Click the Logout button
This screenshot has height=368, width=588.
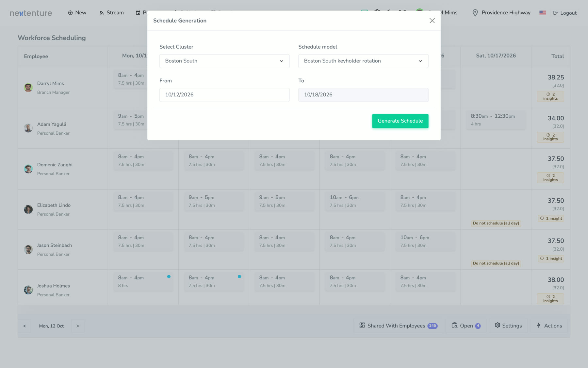[565, 13]
